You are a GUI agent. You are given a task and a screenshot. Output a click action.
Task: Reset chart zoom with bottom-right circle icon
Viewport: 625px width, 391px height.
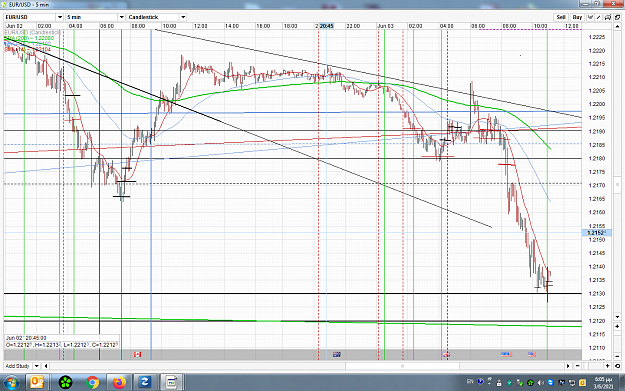coord(617,366)
